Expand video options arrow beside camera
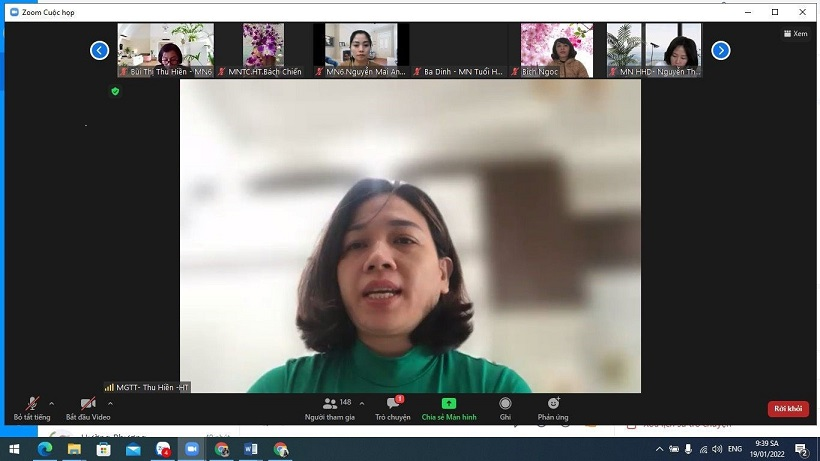This screenshot has width=820, height=461. (x=110, y=403)
